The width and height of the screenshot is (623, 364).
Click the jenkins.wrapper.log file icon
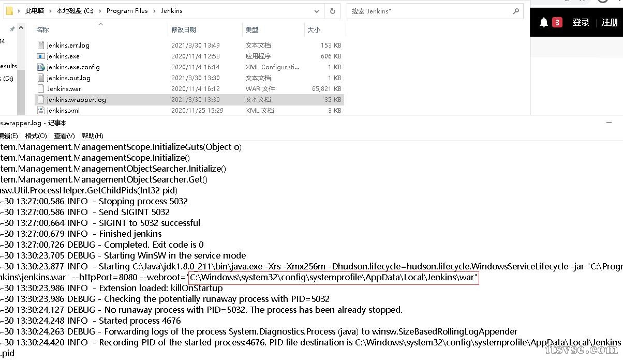pyautogui.click(x=41, y=99)
